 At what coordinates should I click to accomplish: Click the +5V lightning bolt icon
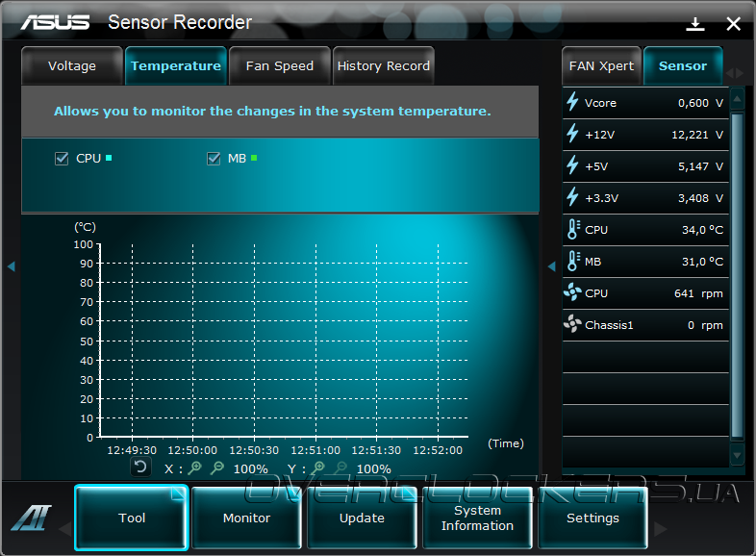tap(572, 165)
